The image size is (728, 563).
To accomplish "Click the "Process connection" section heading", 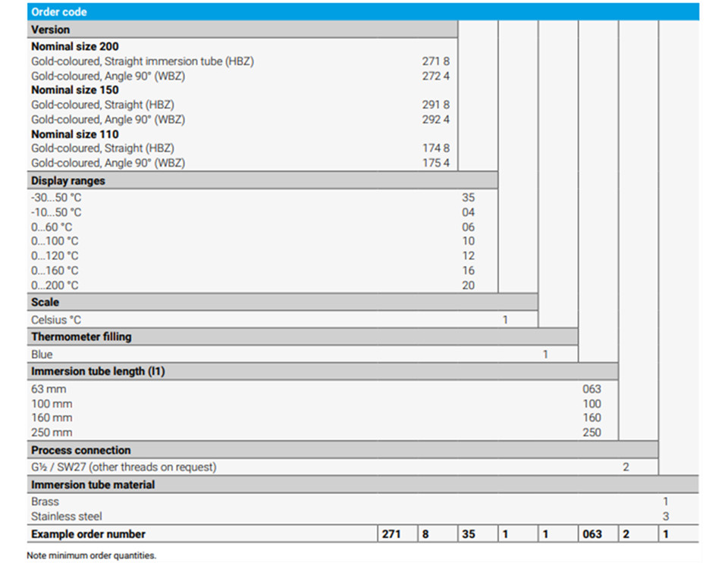I will coord(81,450).
